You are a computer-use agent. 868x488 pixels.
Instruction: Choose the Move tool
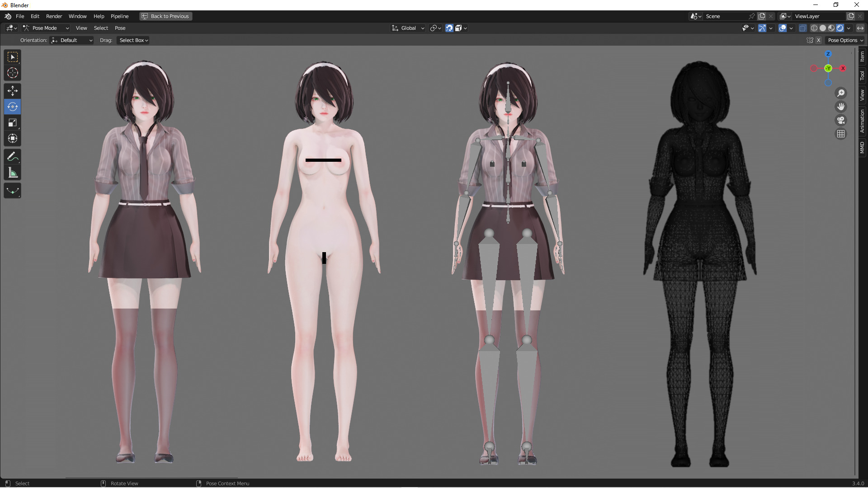coord(13,91)
